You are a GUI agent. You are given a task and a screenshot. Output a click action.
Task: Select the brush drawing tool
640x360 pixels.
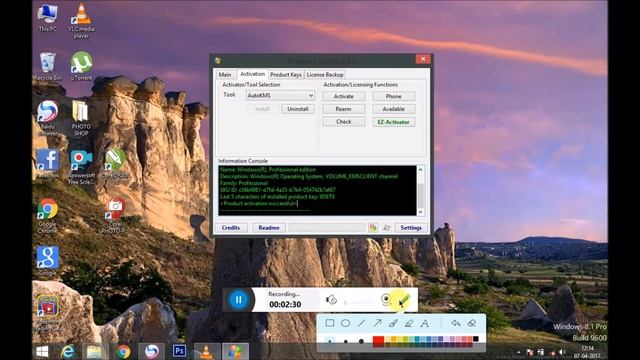(393, 323)
